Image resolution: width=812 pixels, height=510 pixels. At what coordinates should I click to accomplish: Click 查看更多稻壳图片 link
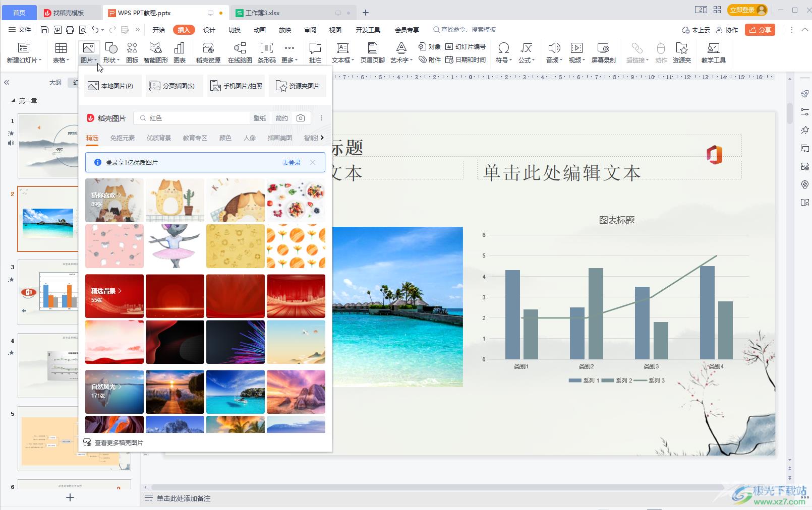(113, 442)
